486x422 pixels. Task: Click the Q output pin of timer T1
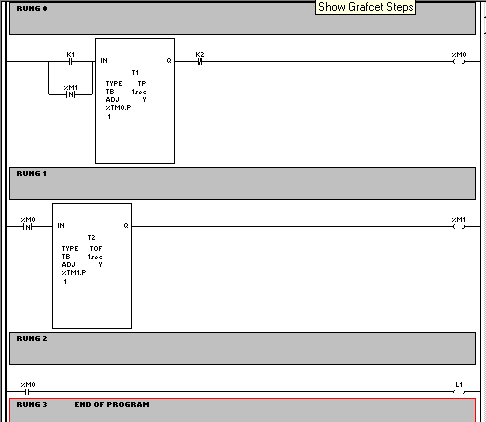point(169,61)
